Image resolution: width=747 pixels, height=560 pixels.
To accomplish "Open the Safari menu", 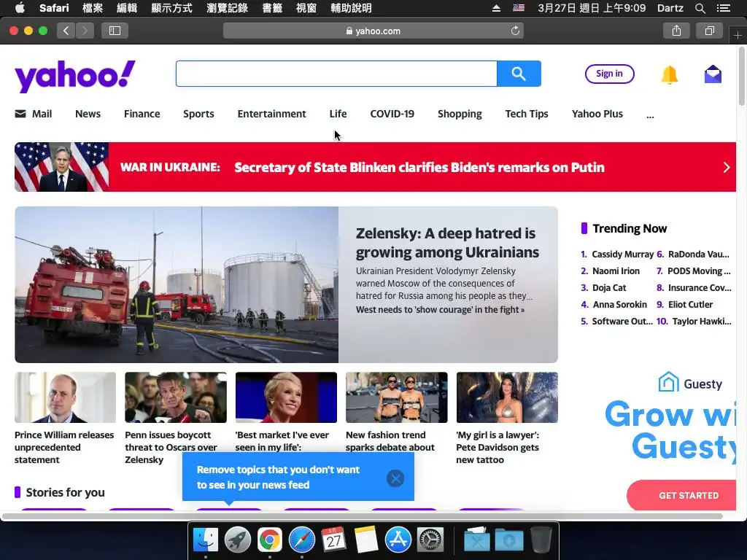I will tap(54, 7).
